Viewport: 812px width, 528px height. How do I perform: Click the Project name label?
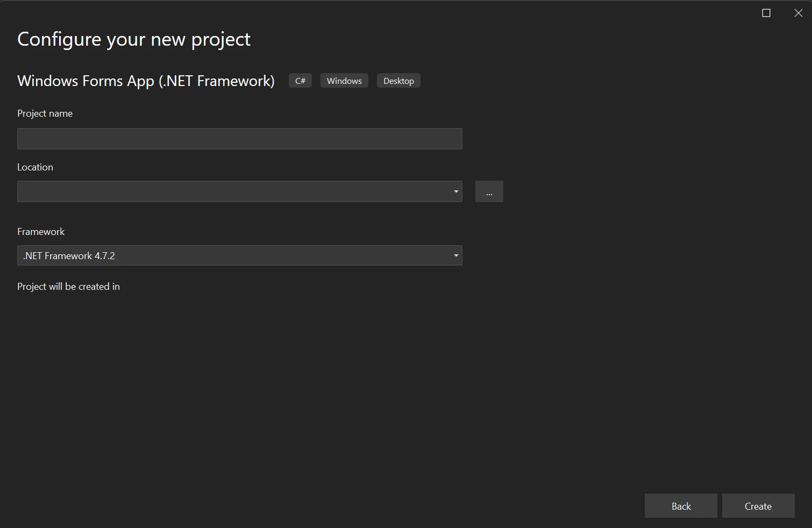click(x=45, y=113)
